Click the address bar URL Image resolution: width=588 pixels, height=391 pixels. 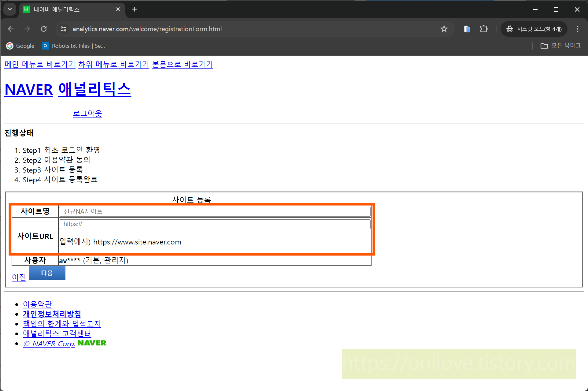(147, 29)
